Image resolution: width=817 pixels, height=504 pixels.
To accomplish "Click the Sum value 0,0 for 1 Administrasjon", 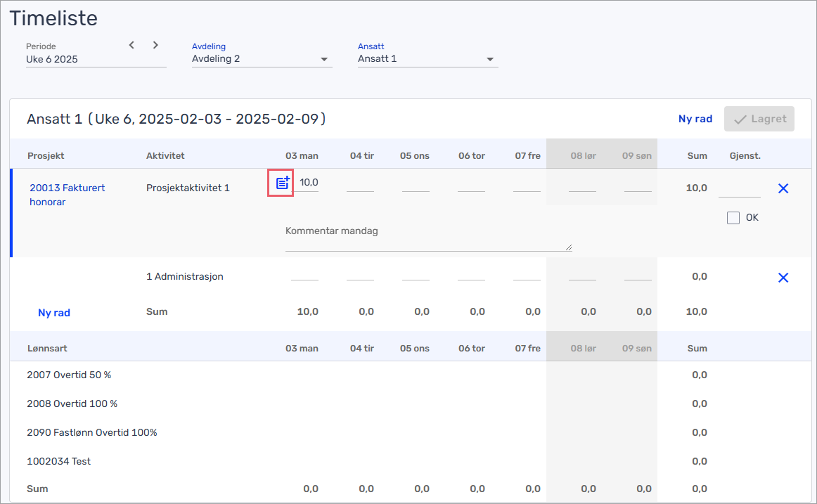I will (x=700, y=276).
